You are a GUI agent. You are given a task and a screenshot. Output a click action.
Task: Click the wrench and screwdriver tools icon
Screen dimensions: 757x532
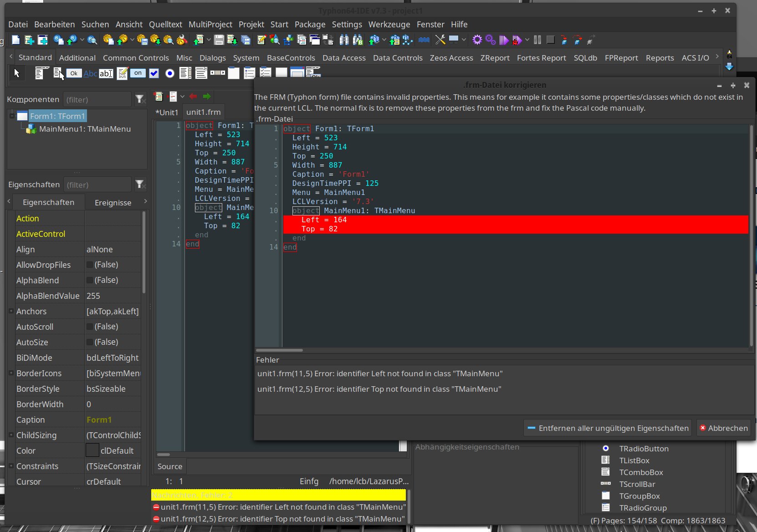(x=440, y=40)
